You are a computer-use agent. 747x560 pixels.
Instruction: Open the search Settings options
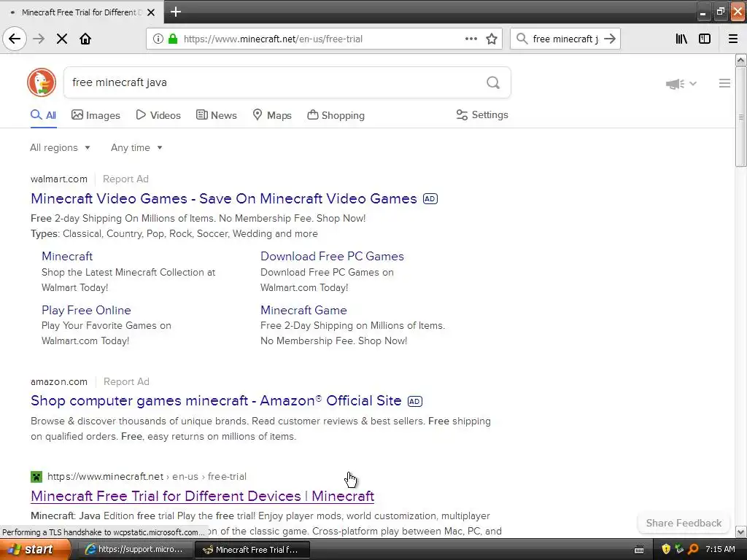pyautogui.click(x=482, y=114)
